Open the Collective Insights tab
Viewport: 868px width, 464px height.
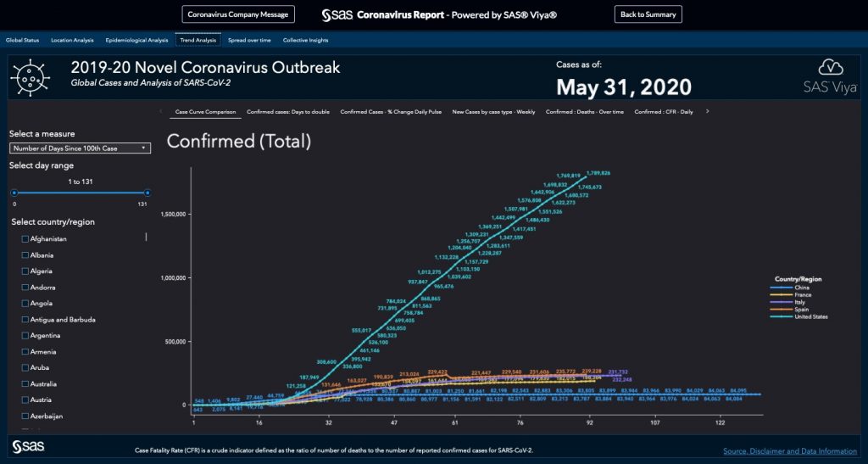point(305,40)
